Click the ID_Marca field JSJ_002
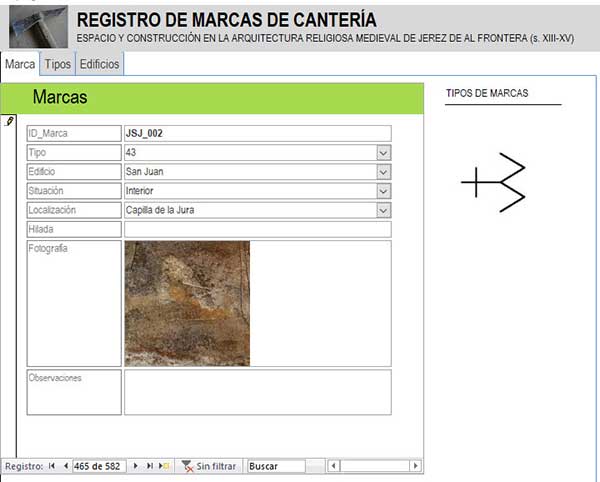Image resolution: width=600 pixels, height=482 pixels. [258, 133]
